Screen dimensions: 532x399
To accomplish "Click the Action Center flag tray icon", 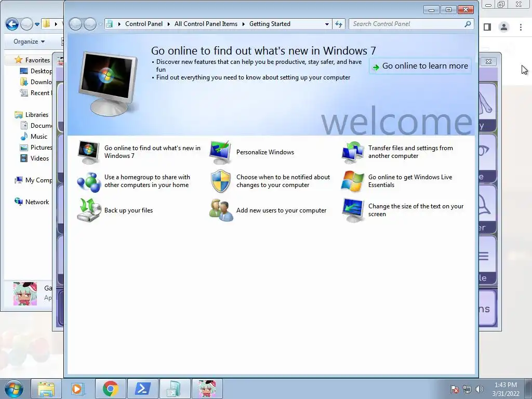I will (x=455, y=389).
